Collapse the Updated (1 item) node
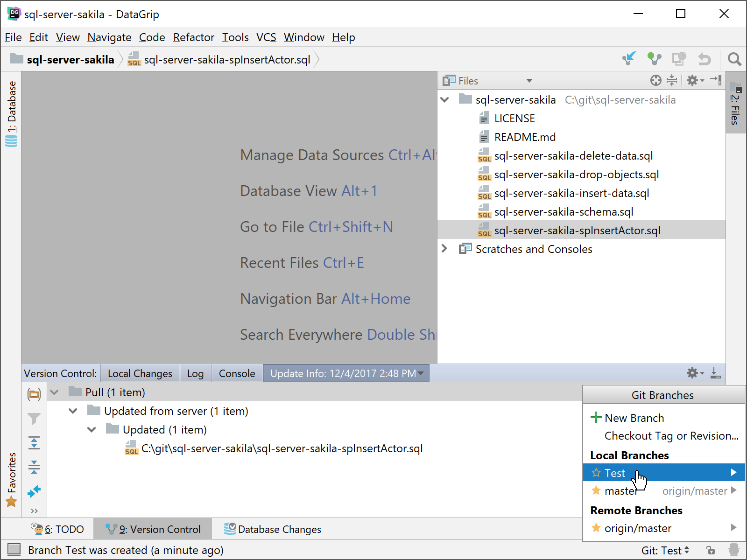 92,429
